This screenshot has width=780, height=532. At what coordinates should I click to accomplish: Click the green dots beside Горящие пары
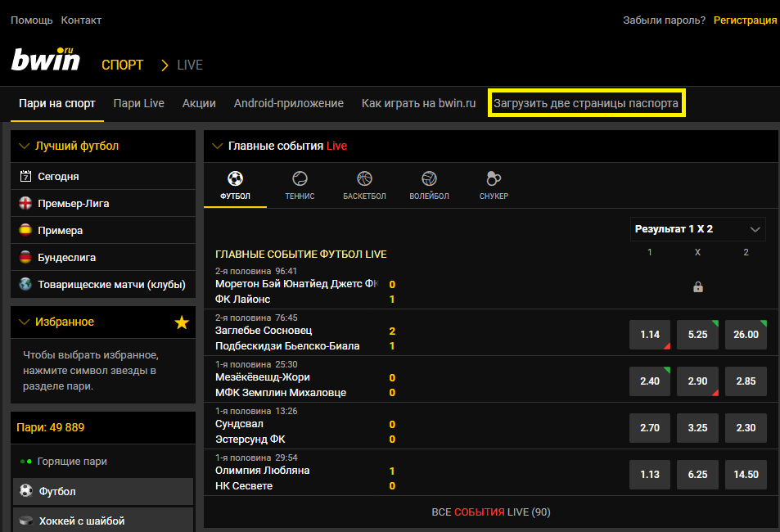click(26, 462)
